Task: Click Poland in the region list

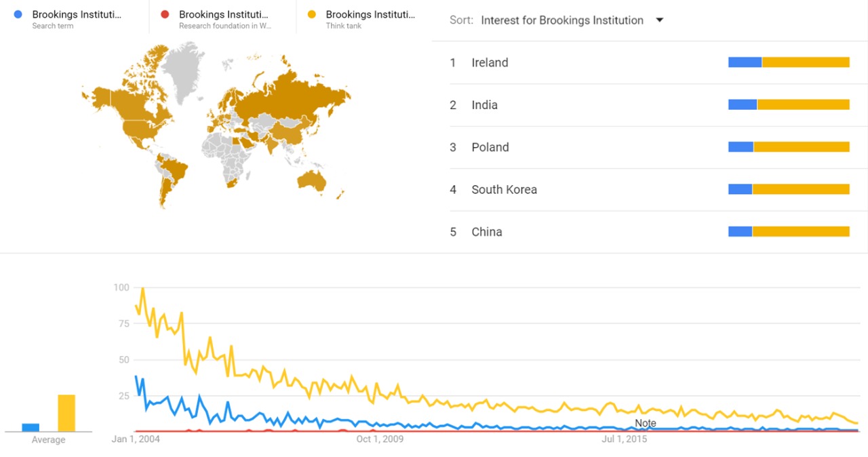Action: [490, 147]
